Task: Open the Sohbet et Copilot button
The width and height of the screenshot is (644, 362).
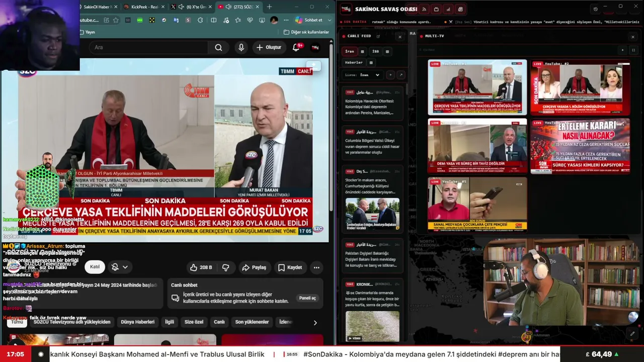Action: (309, 20)
